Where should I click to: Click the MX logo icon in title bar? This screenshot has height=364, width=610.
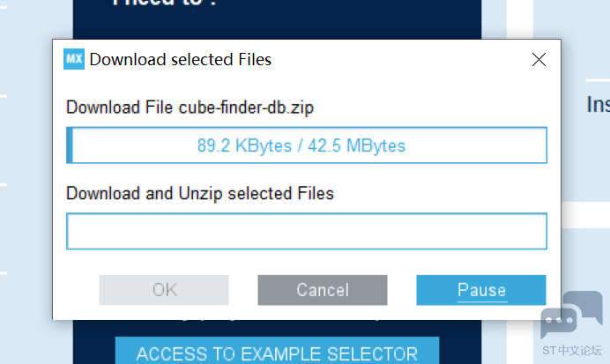click(x=74, y=60)
